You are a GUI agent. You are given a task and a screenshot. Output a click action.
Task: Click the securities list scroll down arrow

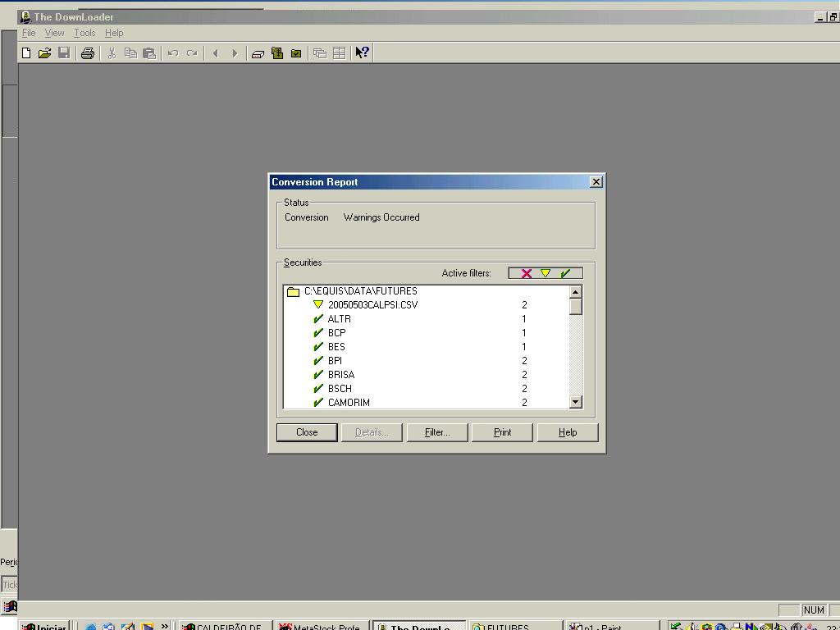[x=576, y=402]
